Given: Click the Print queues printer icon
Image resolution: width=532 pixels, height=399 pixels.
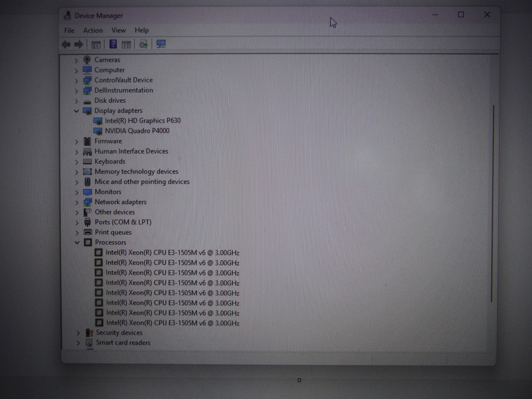Looking at the screenshot, I should click(88, 232).
